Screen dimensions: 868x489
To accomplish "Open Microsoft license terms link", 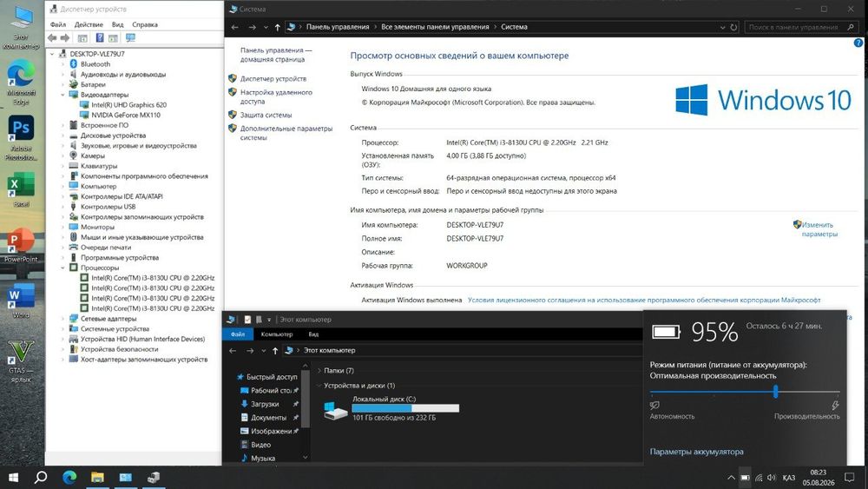I will tap(644, 301).
